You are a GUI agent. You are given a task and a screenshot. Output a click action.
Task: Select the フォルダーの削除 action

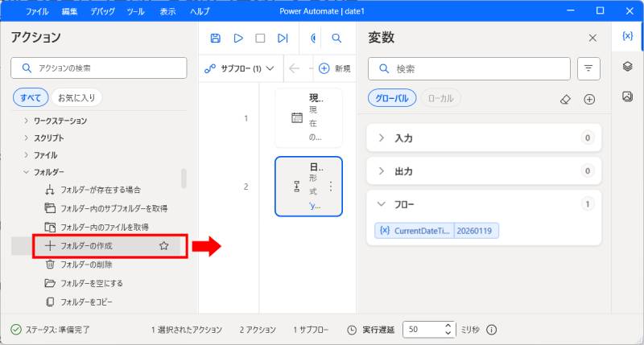86,265
